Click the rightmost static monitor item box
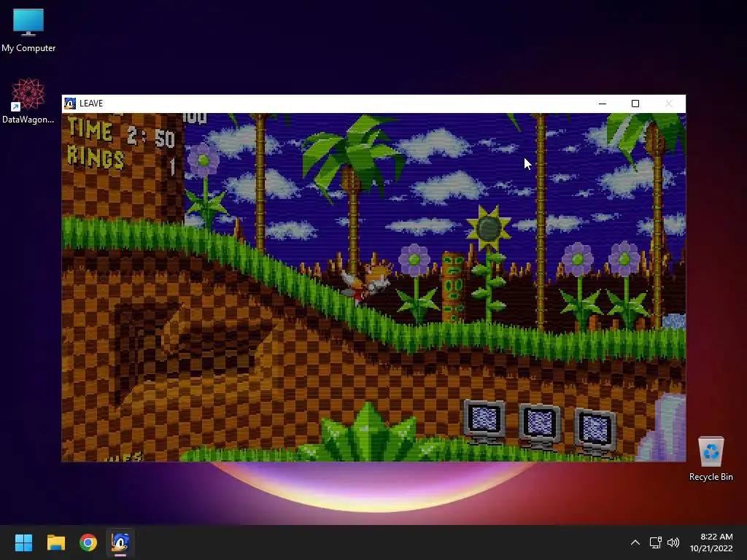Screen dimensions: 747x560 click(x=595, y=431)
